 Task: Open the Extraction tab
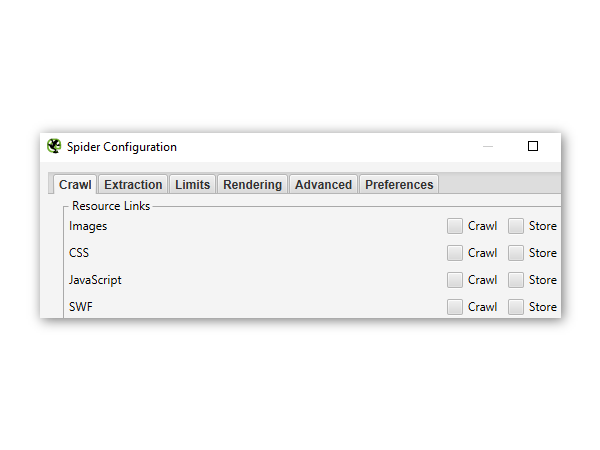[x=133, y=185]
